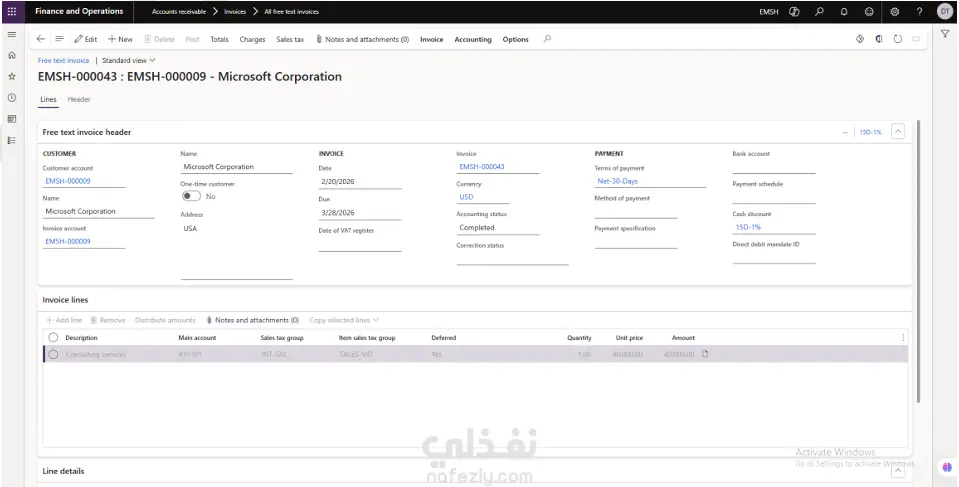This screenshot has width=959, height=487.
Task: Click the EMSH company picker
Action: tap(769, 12)
